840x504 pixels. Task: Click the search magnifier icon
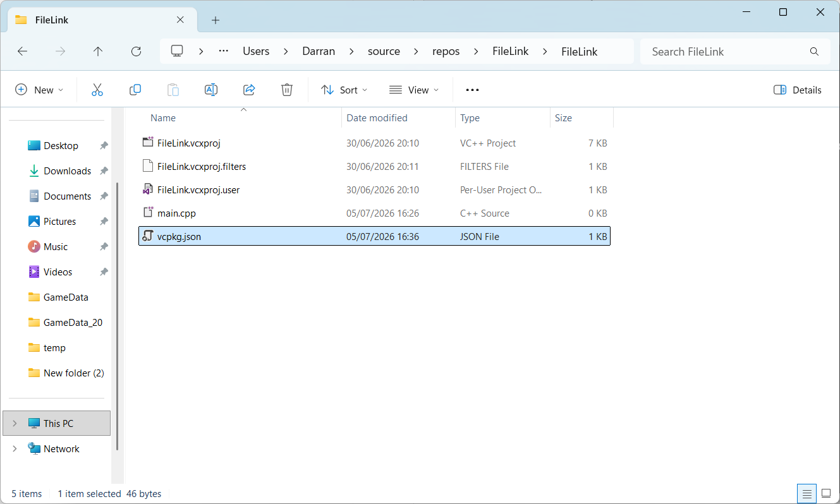[x=814, y=52]
